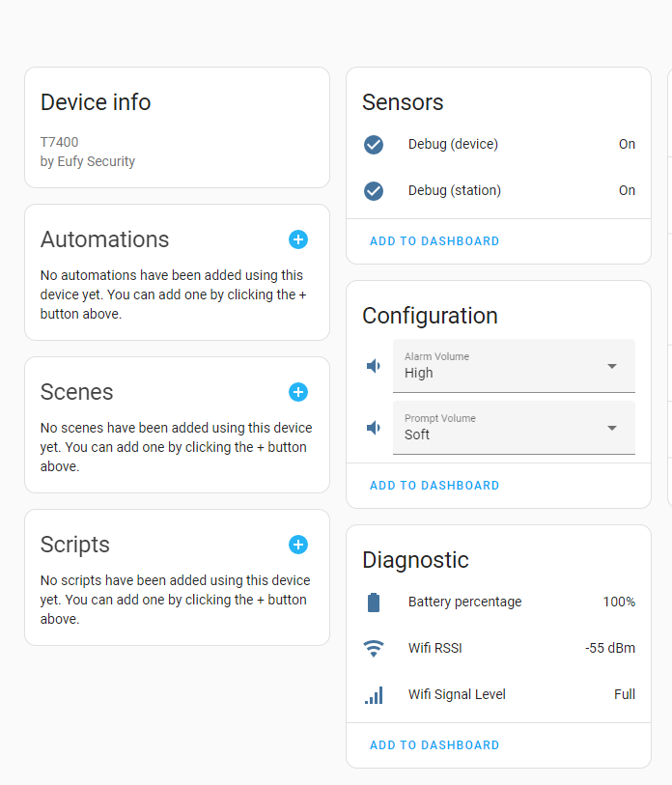
Task: Add a new automation with the plus icon
Action: click(298, 239)
